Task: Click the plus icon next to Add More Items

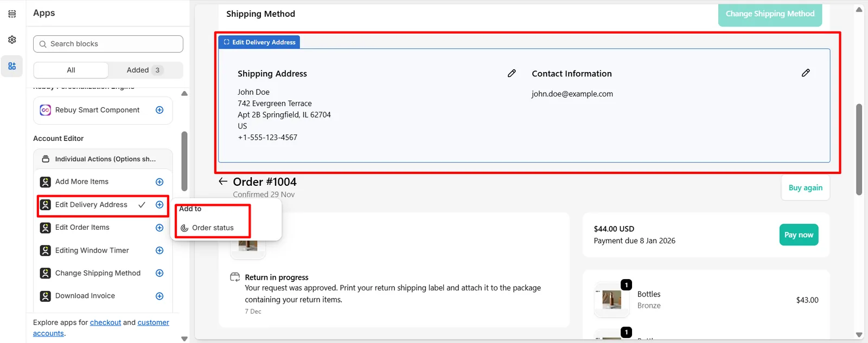Action: [x=159, y=182]
